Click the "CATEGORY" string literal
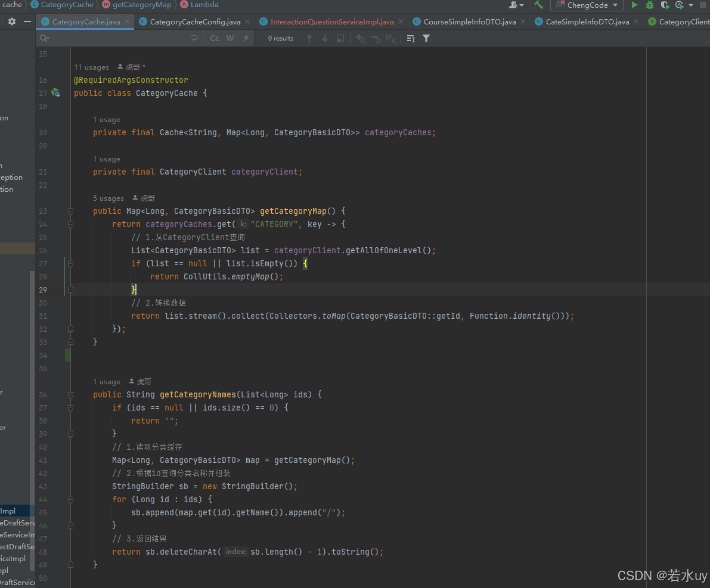Screen dimensions: 710x588 (274, 224)
